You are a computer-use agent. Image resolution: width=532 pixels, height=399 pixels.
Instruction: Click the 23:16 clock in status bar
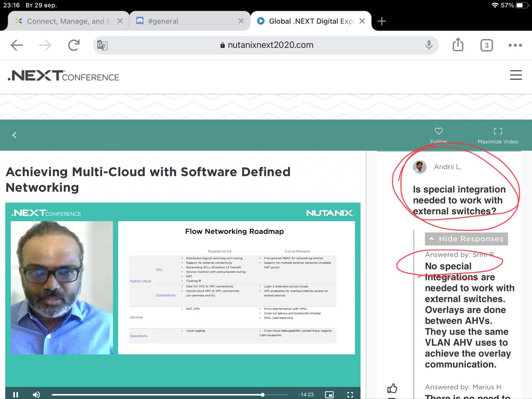click(x=12, y=5)
